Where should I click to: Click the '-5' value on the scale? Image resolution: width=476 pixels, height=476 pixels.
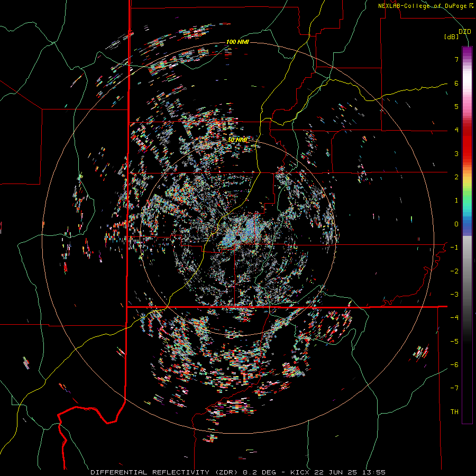(x=454, y=342)
